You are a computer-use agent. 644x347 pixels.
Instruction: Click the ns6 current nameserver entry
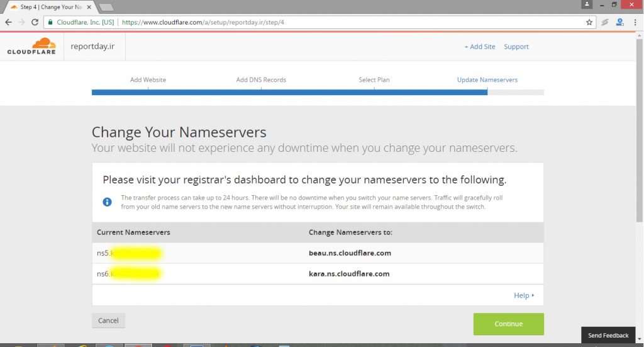coord(128,273)
